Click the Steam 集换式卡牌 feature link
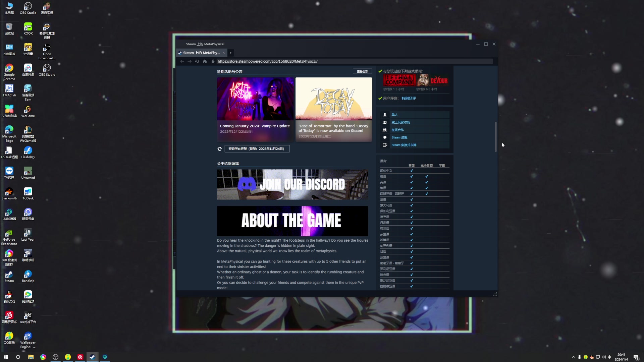 [x=404, y=145]
